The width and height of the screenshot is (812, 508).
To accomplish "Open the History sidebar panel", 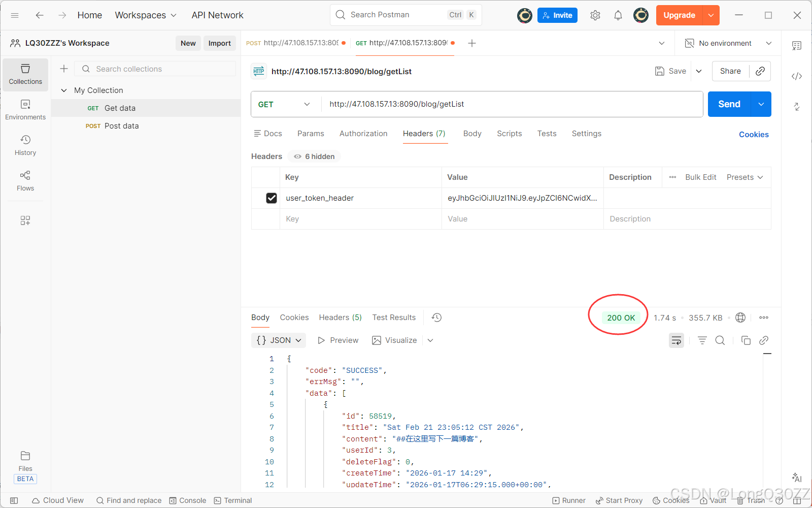I will pyautogui.click(x=25, y=146).
